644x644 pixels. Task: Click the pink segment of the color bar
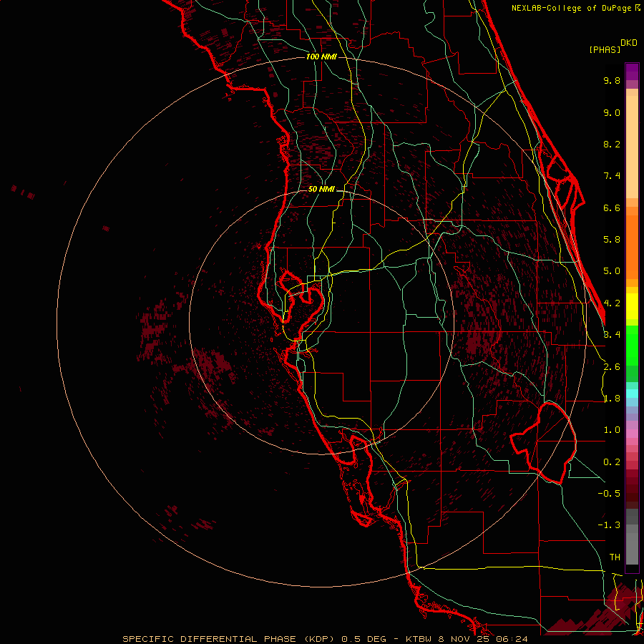coord(632,434)
